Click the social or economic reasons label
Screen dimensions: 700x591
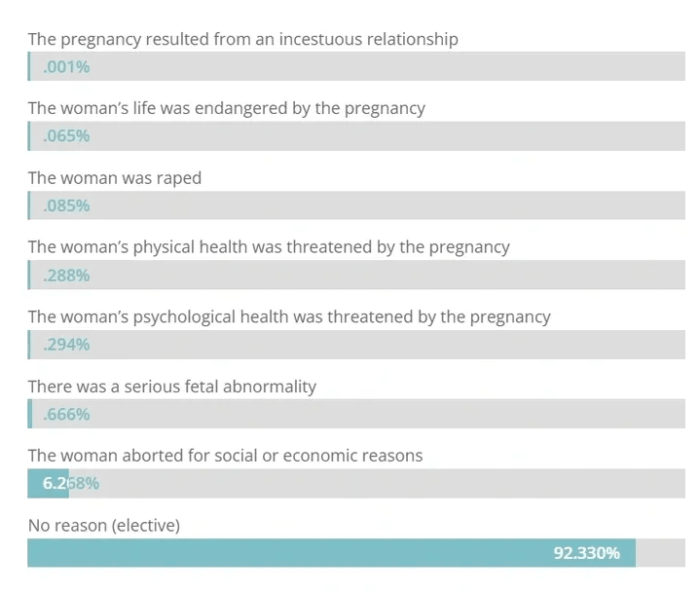click(225, 456)
